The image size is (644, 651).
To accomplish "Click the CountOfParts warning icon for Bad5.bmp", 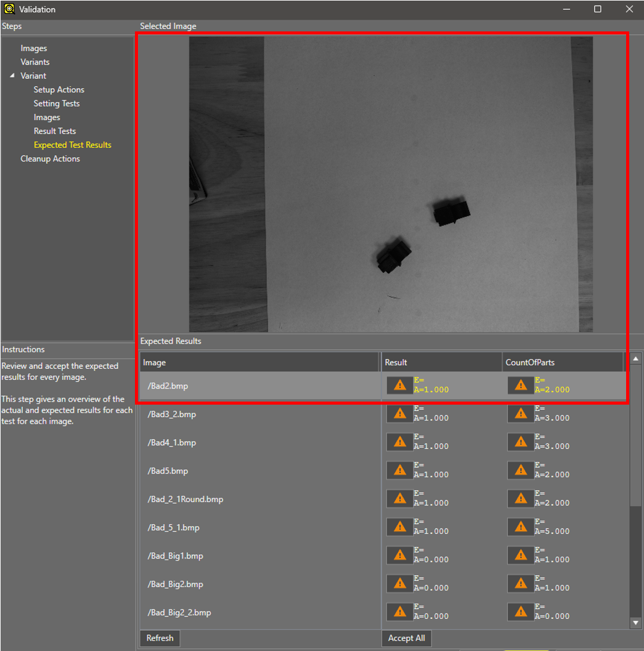I will point(521,471).
